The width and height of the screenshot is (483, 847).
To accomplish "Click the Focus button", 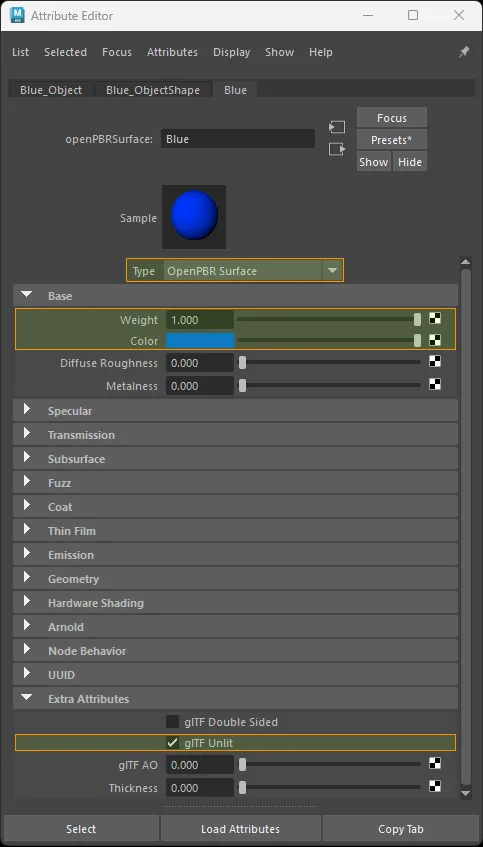I will (392, 118).
